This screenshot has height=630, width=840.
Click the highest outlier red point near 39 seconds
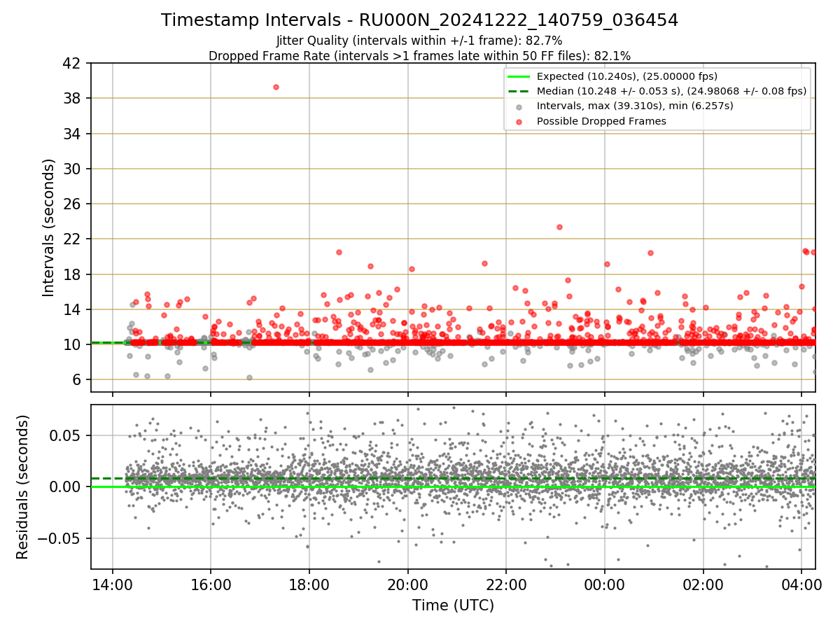(x=276, y=87)
